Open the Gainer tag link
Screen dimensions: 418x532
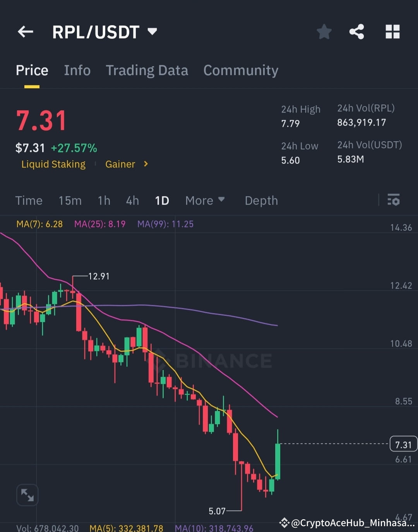(x=120, y=164)
